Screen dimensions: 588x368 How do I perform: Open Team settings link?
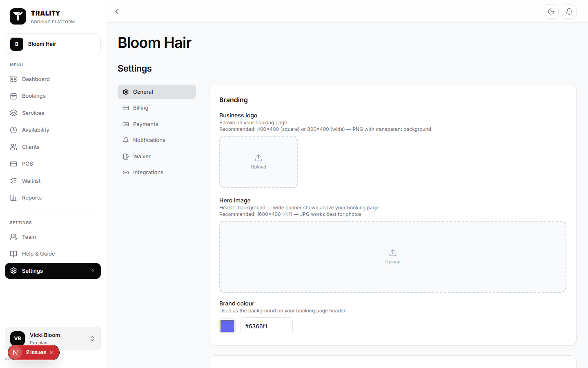pos(53,237)
